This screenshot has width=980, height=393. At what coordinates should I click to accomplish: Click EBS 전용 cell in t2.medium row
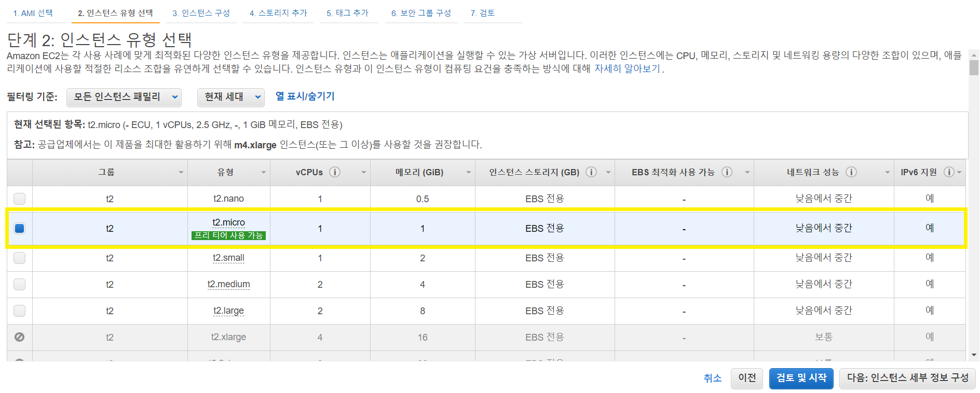pos(545,284)
